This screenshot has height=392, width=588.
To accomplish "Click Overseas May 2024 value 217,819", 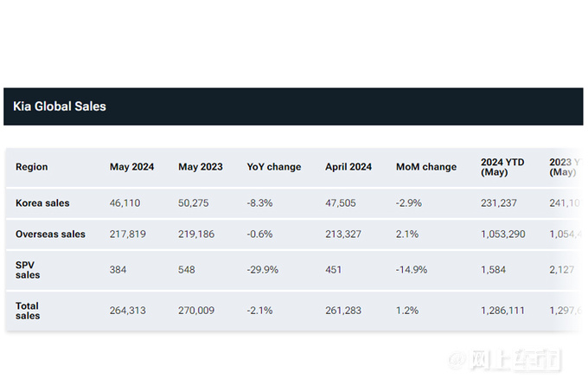I will coord(127,235).
